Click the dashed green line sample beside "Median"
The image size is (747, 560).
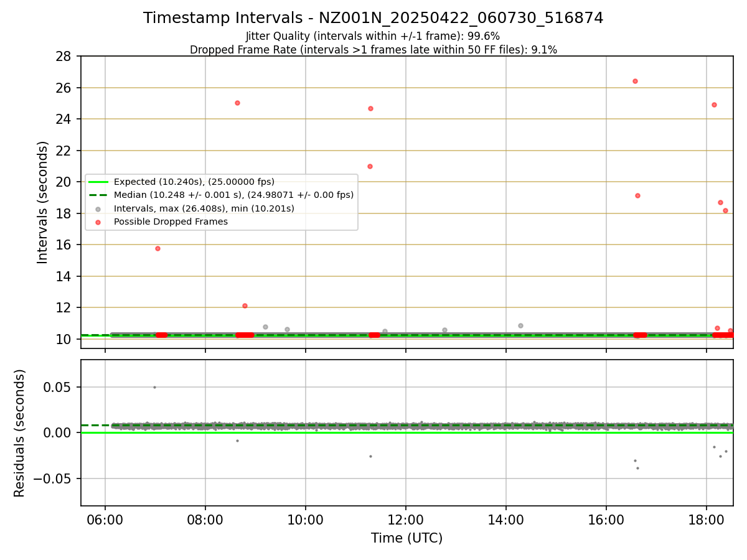98,195
